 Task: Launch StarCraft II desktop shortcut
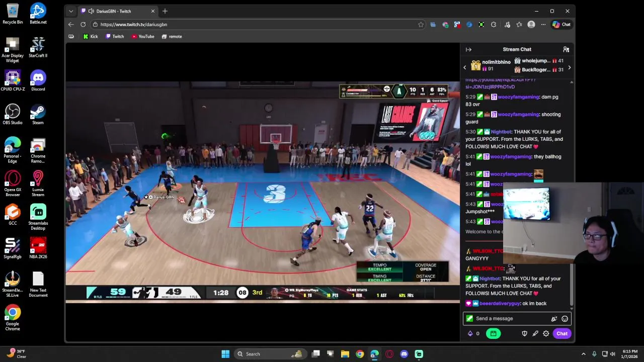pos(38,47)
